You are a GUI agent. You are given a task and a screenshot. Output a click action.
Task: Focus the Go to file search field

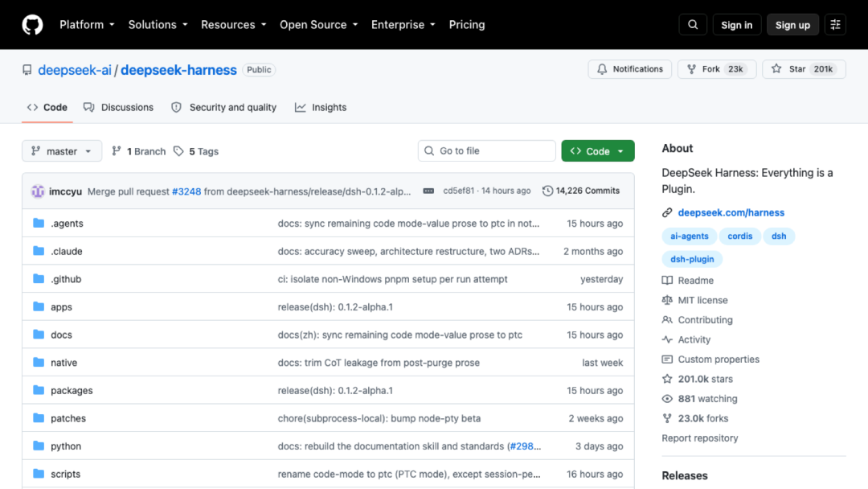486,150
